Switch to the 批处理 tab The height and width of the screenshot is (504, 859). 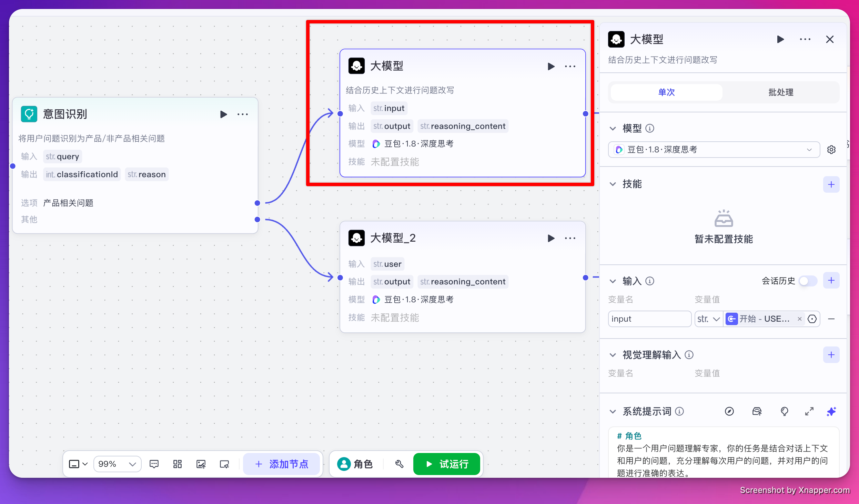tap(781, 92)
